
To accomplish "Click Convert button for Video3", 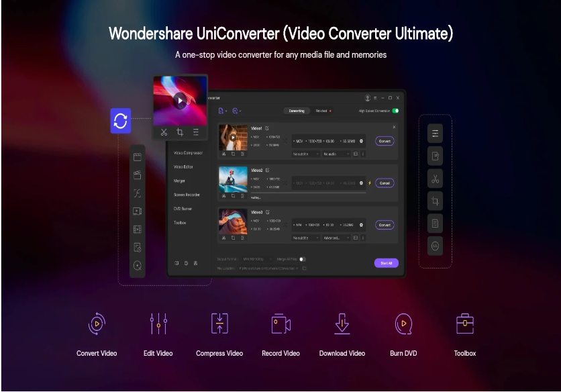I will tap(385, 225).
